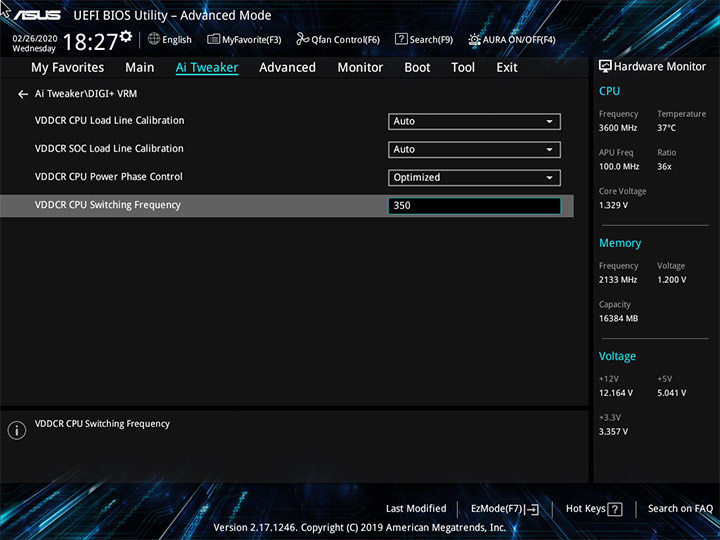Image resolution: width=720 pixels, height=540 pixels.
Task: Click Voltage heading in Hardware Monitor
Action: click(617, 356)
